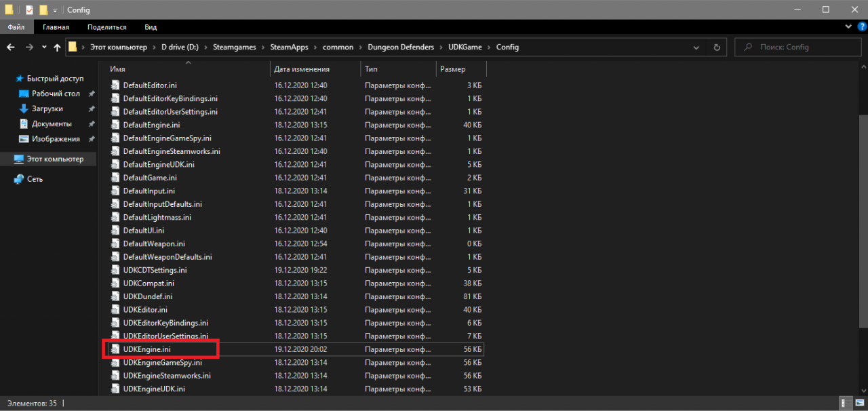Open the address bar history dropdown

(696, 47)
